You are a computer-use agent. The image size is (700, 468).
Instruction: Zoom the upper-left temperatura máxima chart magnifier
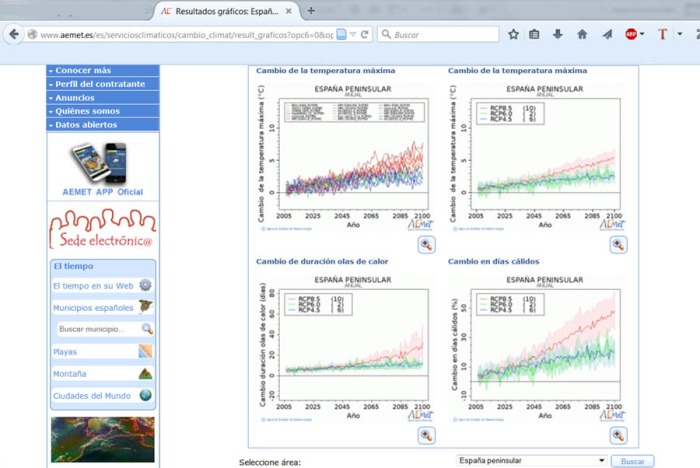click(x=426, y=244)
